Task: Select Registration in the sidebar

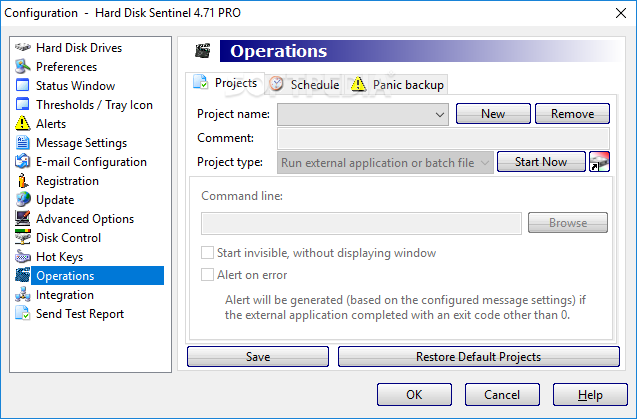Action: pos(67,181)
